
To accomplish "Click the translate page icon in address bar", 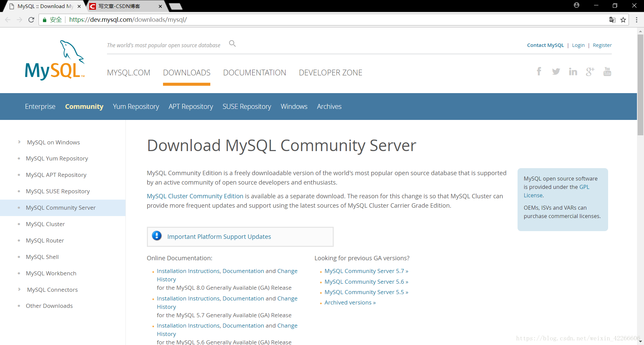I will point(612,20).
